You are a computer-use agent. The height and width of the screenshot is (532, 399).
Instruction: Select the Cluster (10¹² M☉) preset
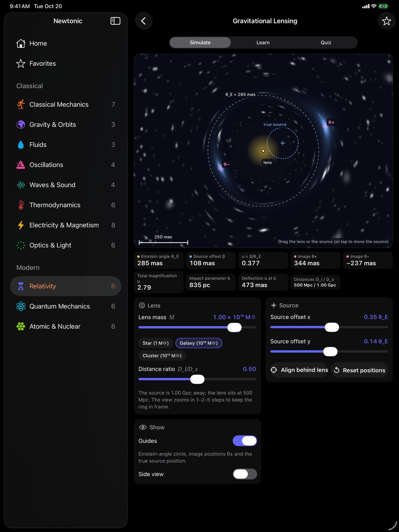(x=162, y=356)
